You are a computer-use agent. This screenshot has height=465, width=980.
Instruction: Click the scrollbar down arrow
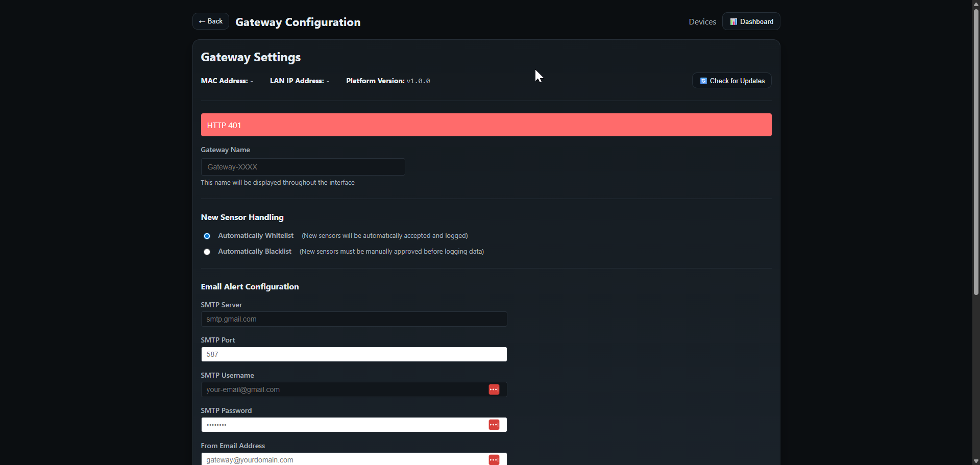click(976, 461)
